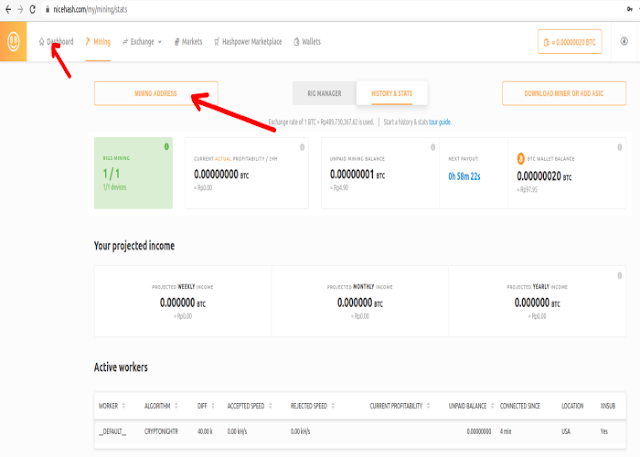Screen dimensions: 640x457
Task: Click the CRYPTONIGHTR algorithm cell
Action: click(x=161, y=432)
